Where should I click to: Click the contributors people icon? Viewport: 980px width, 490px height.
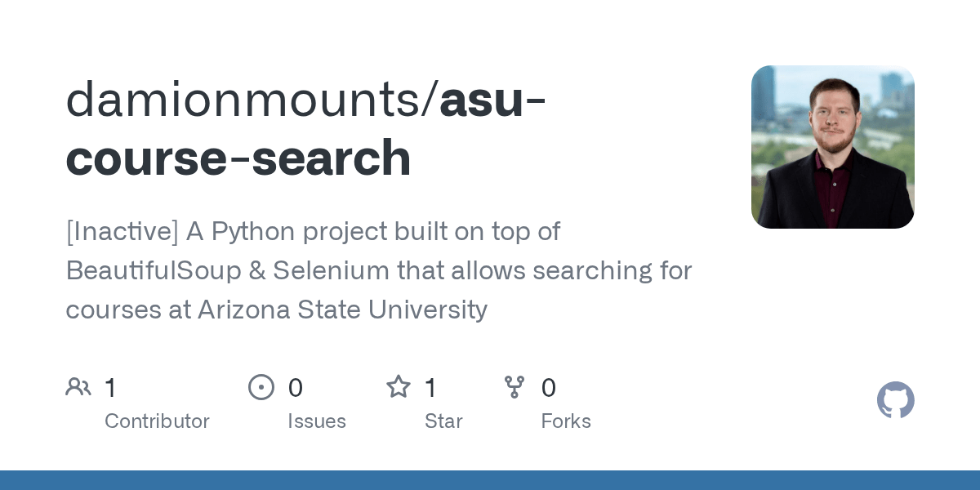[78, 387]
